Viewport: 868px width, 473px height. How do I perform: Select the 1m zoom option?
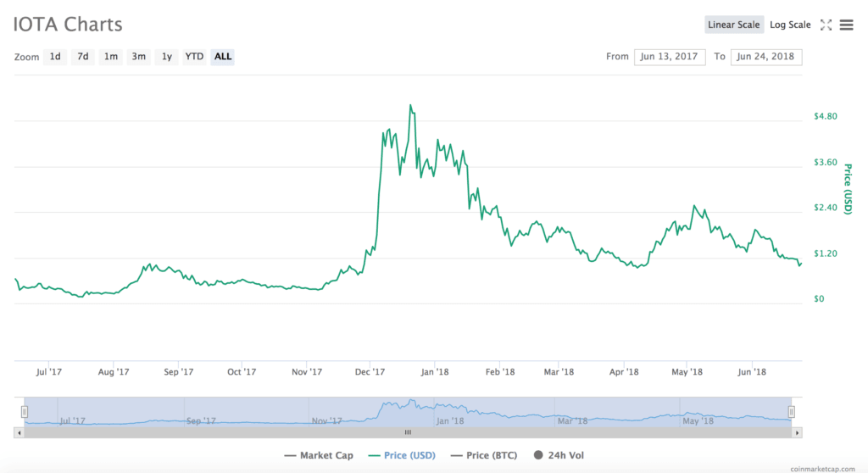coord(111,57)
